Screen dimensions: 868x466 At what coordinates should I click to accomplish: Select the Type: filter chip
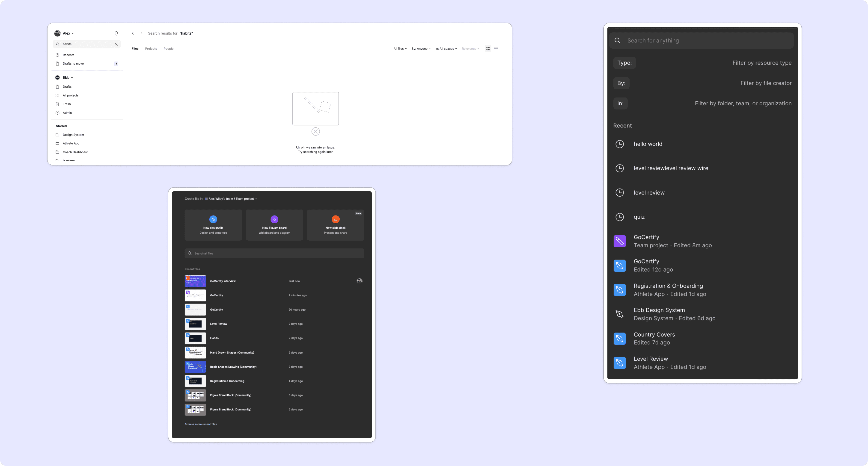624,63
